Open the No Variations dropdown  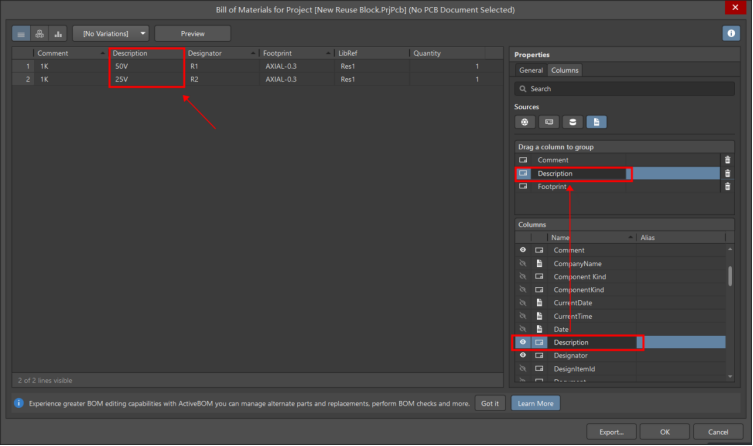click(x=110, y=33)
